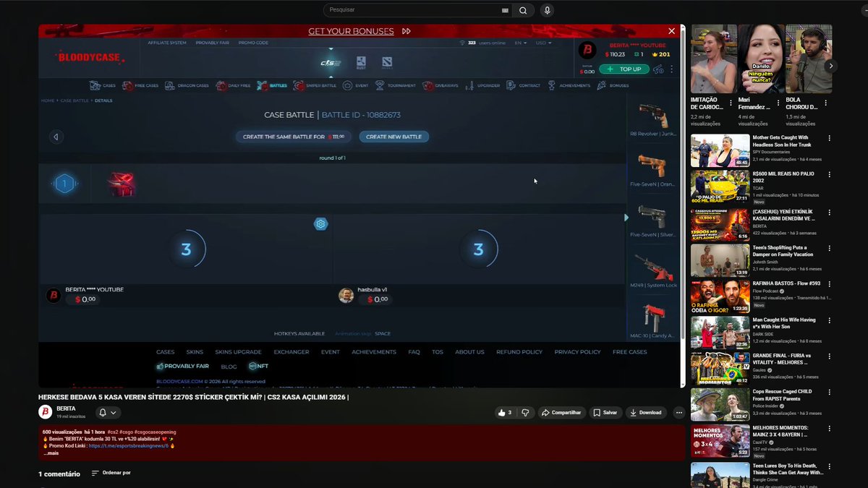Click Get Your Bonuses banner link
This screenshot has width=868, height=488.
point(351,31)
